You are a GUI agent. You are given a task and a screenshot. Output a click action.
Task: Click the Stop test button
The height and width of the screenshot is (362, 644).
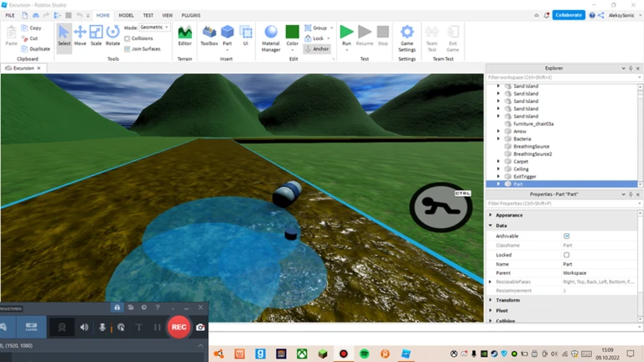(x=382, y=36)
